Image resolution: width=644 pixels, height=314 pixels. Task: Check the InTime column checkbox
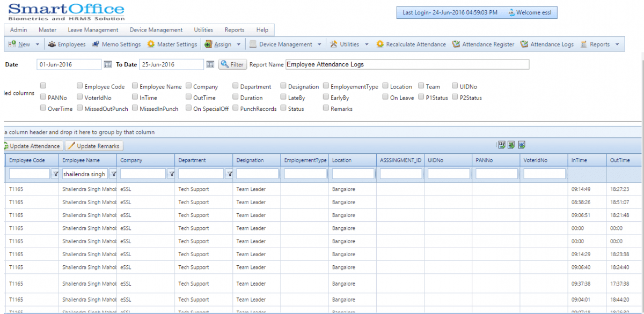coord(135,97)
